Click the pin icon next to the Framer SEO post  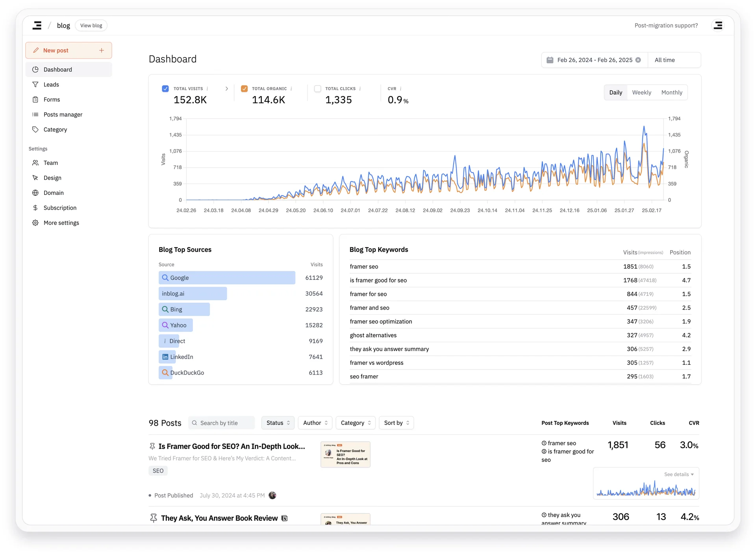click(152, 446)
